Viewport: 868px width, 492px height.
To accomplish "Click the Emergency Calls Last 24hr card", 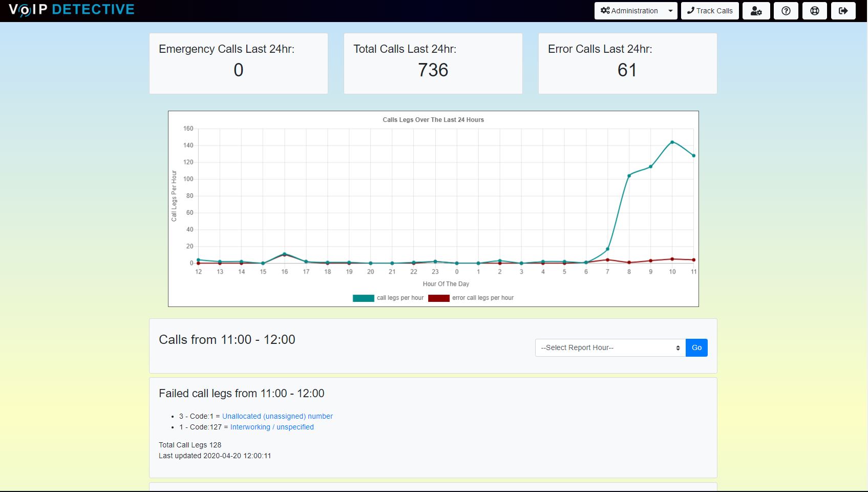I will pos(238,64).
